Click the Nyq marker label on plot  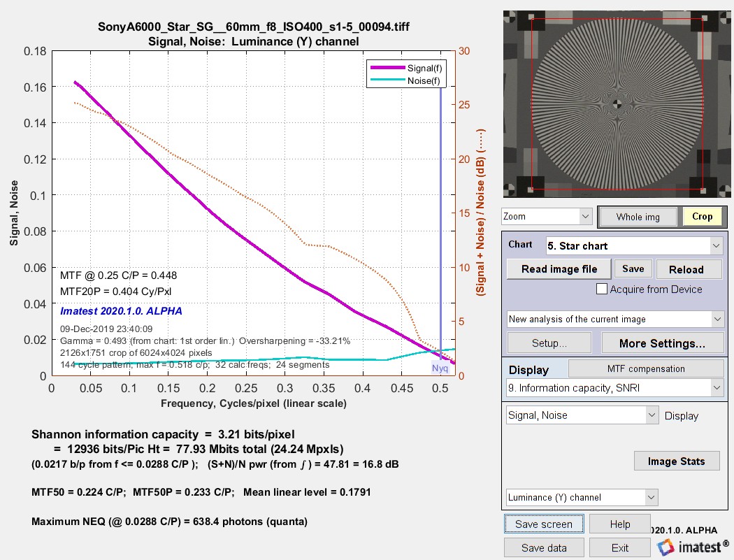[x=440, y=368]
